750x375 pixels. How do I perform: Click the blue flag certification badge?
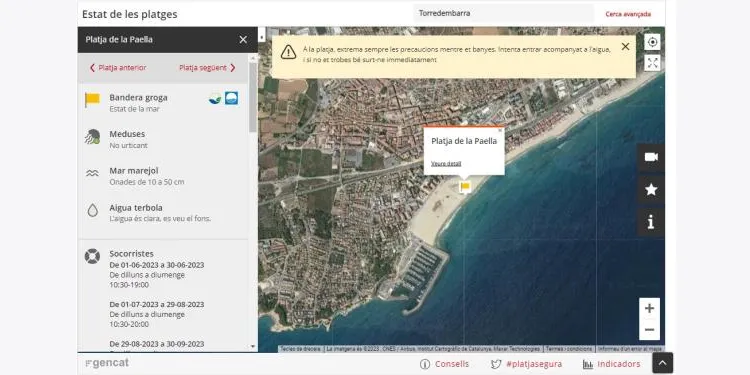[x=232, y=99]
